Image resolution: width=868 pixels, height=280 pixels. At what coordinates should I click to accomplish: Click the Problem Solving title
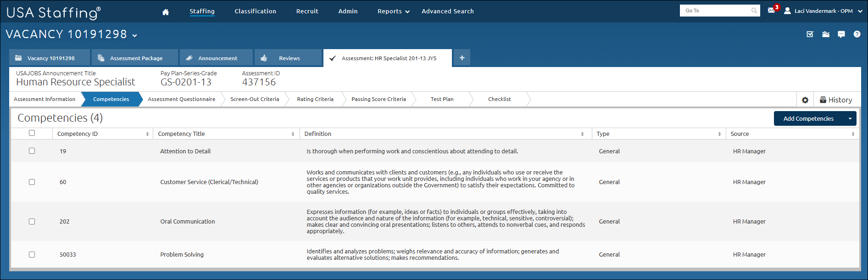pyautogui.click(x=182, y=254)
